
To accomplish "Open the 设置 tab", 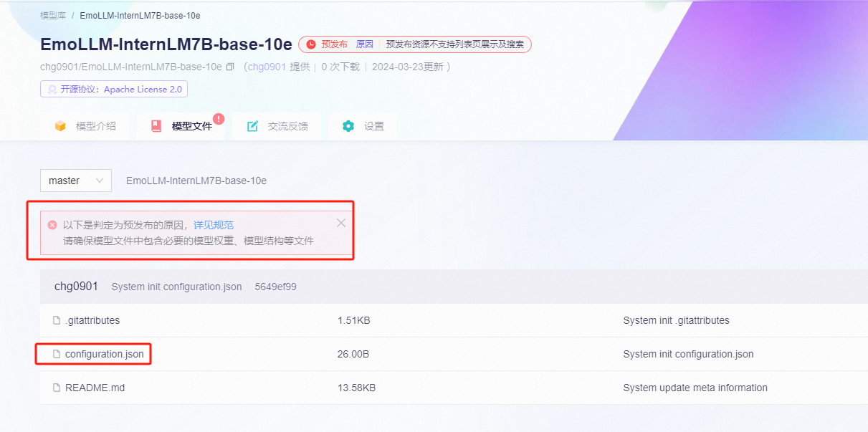I will coord(363,126).
